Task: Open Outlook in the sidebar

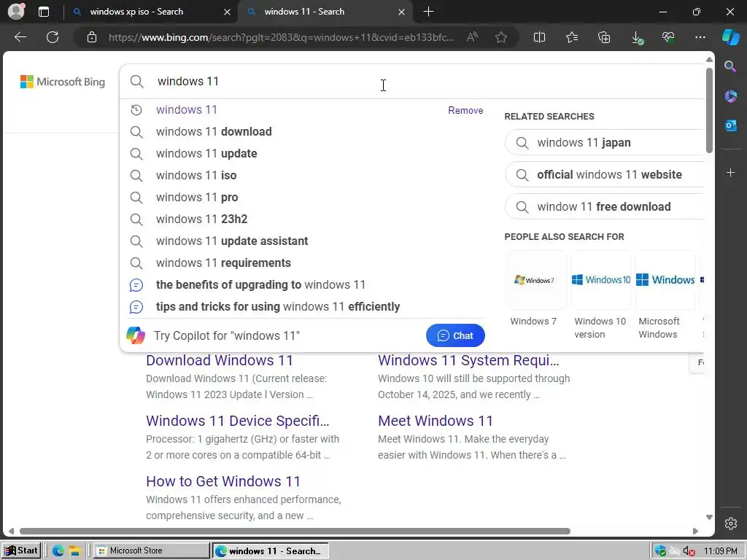Action: (731, 125)
